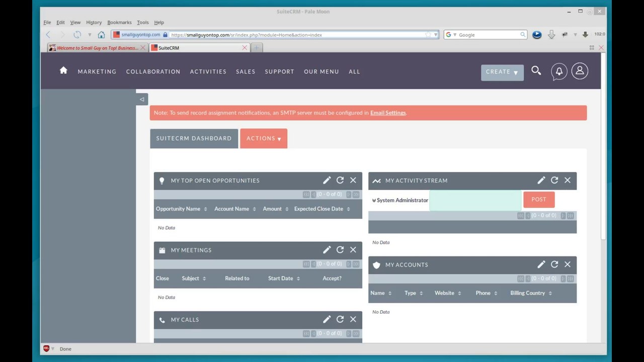Viewport: 644px width, 362px height.
Task: Edit the My Meetings dashlet
Action: (327, 249)
